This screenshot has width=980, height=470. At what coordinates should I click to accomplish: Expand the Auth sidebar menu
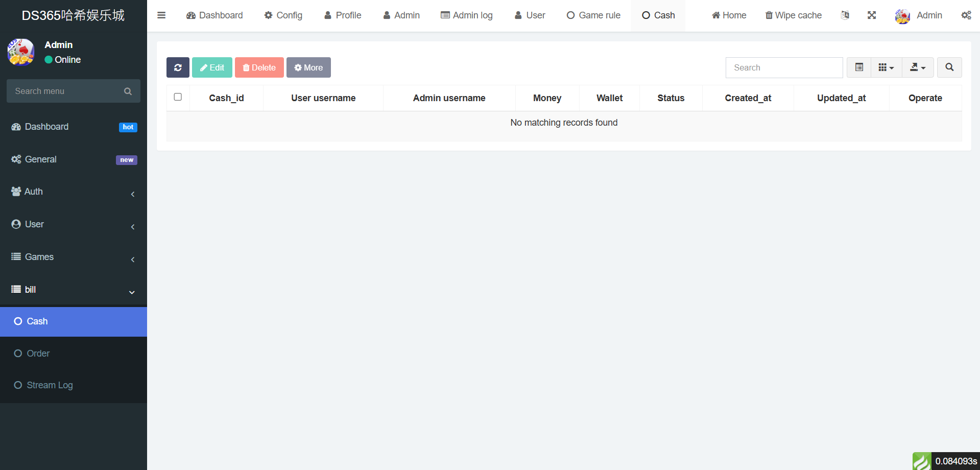(x=74, y=192)
